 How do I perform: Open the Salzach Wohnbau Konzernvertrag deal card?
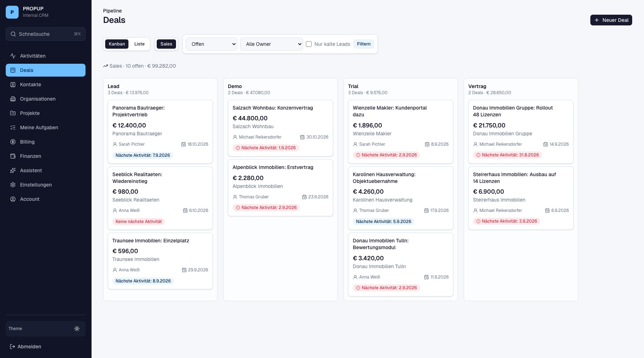[280, 128]
